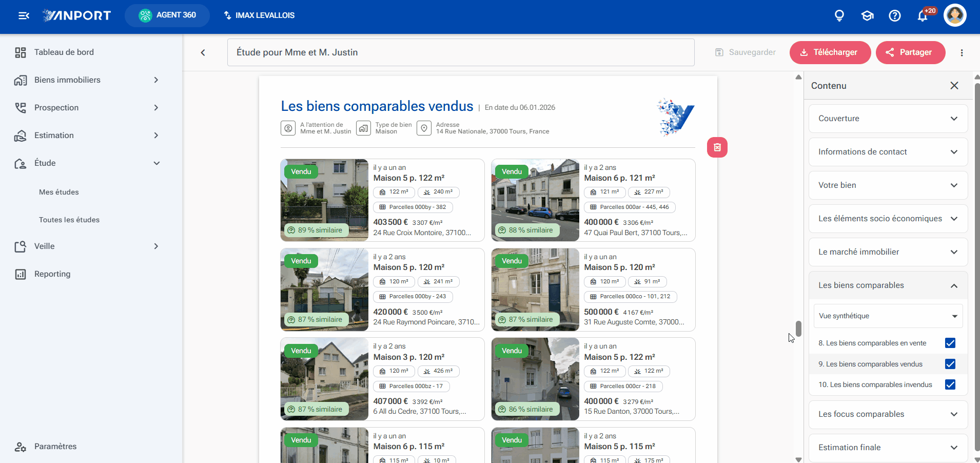Click the Type de bien house icon

[363, 128]
